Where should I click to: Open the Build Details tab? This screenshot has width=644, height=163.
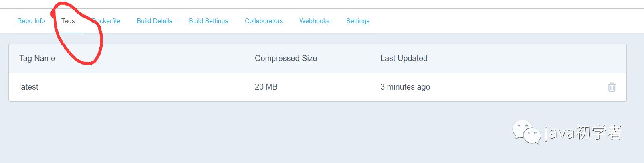155,21
